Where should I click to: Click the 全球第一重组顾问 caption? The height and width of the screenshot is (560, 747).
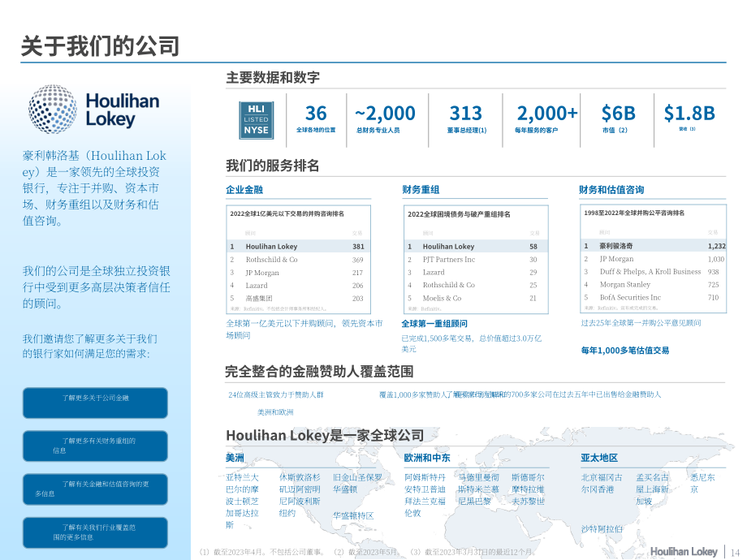[x=434, y=324]
